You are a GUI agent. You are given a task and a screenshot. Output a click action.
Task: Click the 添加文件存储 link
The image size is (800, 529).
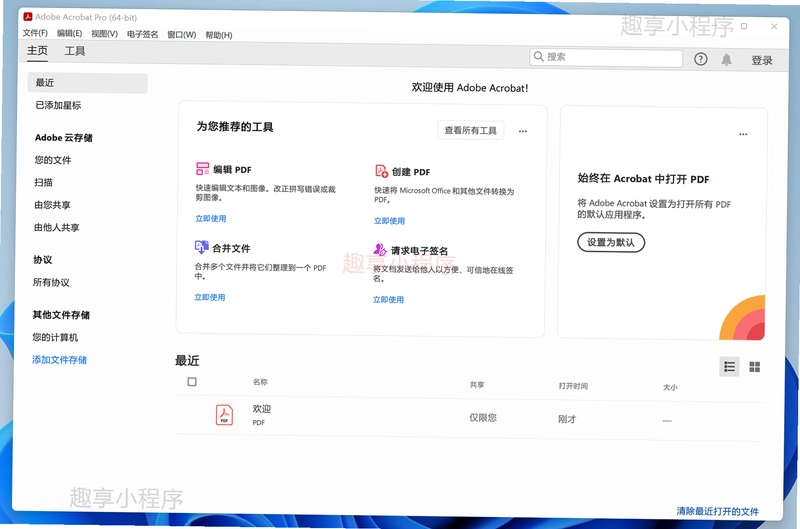pos(59,360)
